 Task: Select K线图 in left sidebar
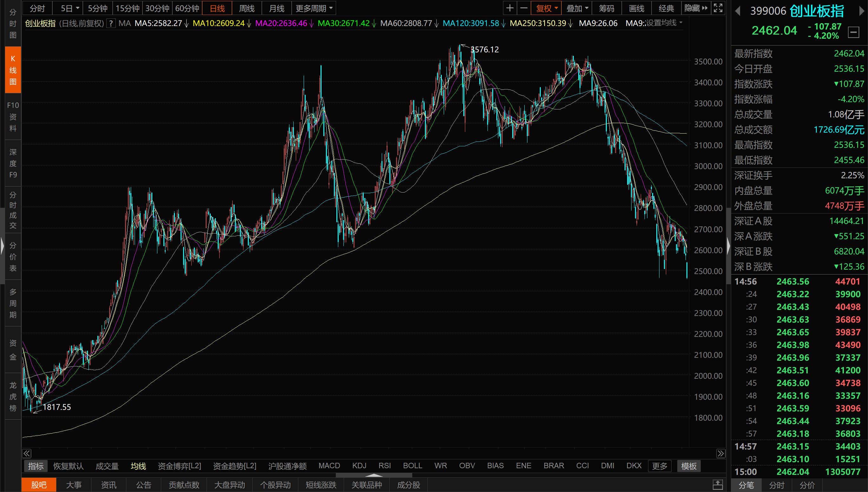pos(13,70)
